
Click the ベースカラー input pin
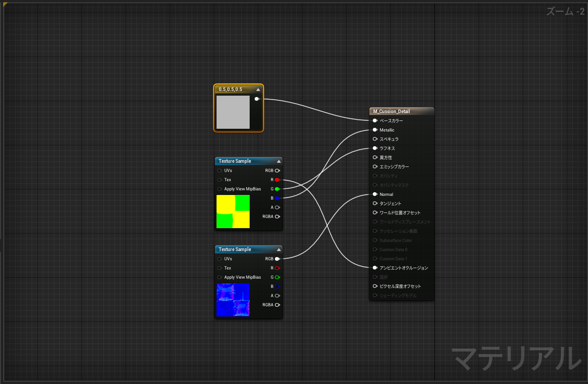(x=375, y=120)
